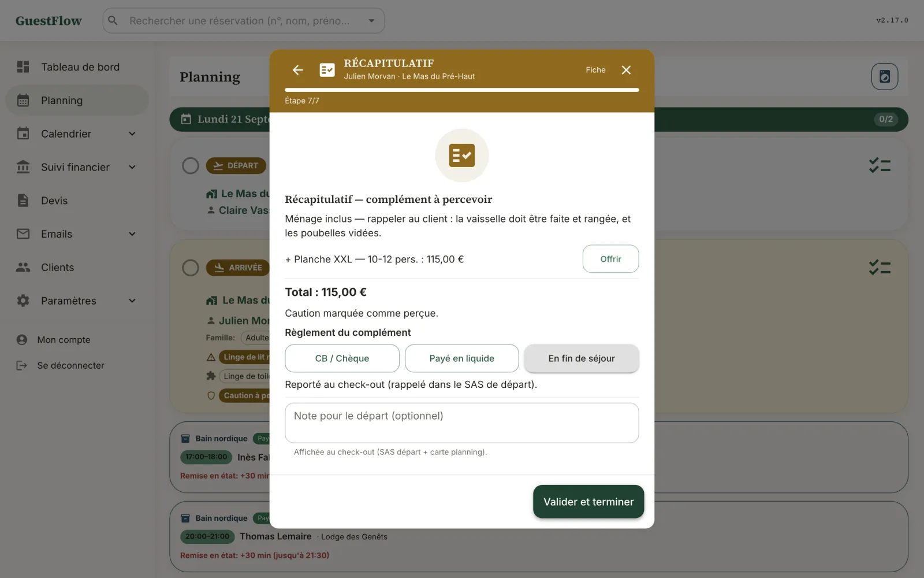Select CB / Chèque payment option
This screenshot has width=924, height=578.
tap(342, 358)
